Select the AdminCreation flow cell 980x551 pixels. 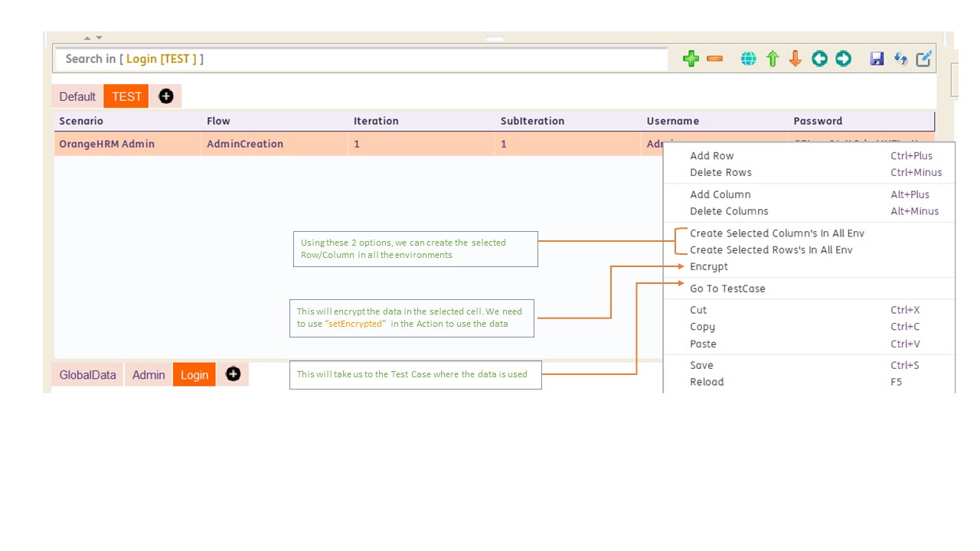[274, 144]
